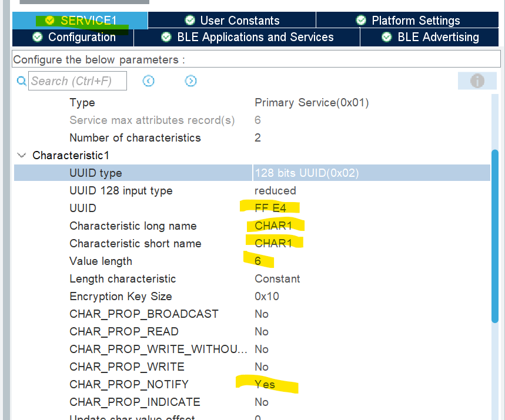505x420 pixels.
Task: Select CHAR_PROP_READ label
Action: [124, 331]
